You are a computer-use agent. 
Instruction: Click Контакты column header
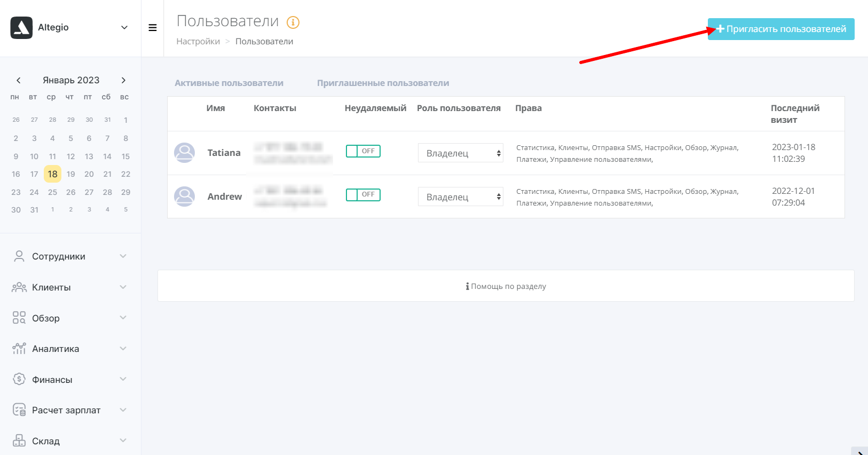click(275, 108)
